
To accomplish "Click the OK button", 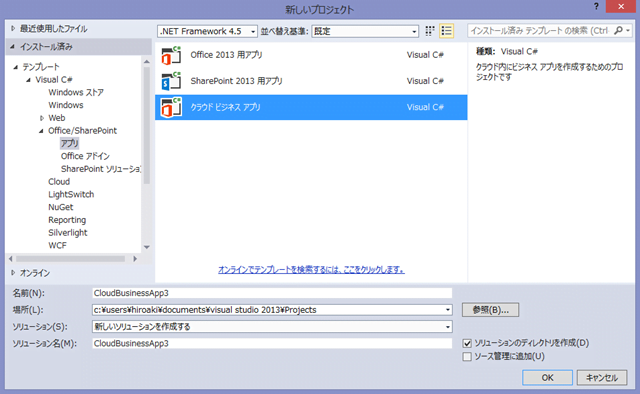I will 547,378.
